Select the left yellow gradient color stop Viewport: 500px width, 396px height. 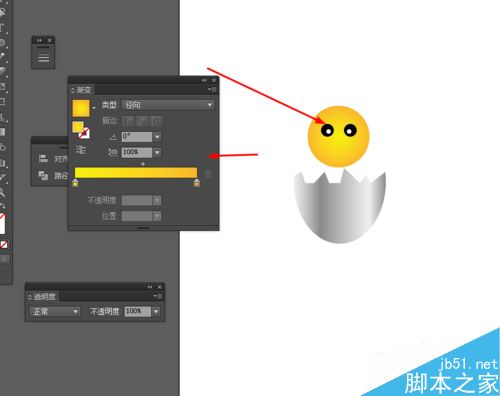(x=75, y=183)
